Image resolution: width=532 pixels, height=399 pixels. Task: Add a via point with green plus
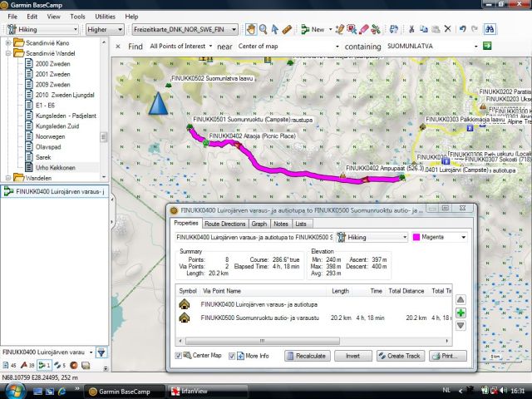(x=461, y=313)
